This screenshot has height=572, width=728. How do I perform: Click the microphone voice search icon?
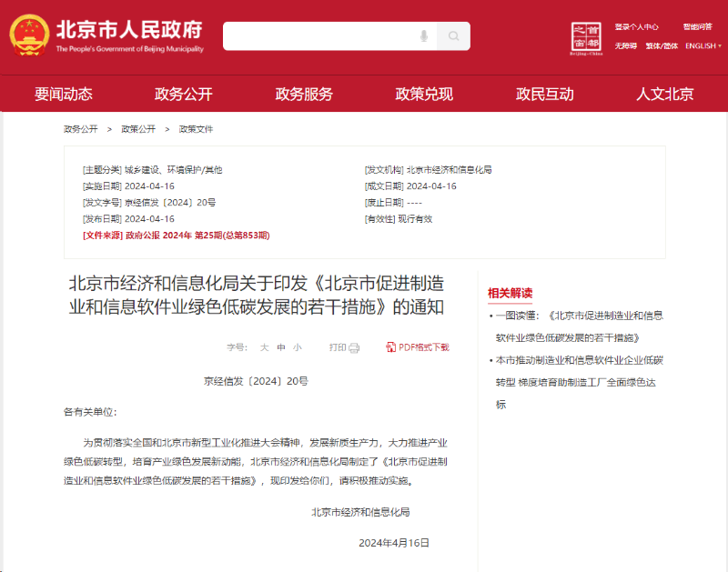pyautogui.click(x=423, y=36)
